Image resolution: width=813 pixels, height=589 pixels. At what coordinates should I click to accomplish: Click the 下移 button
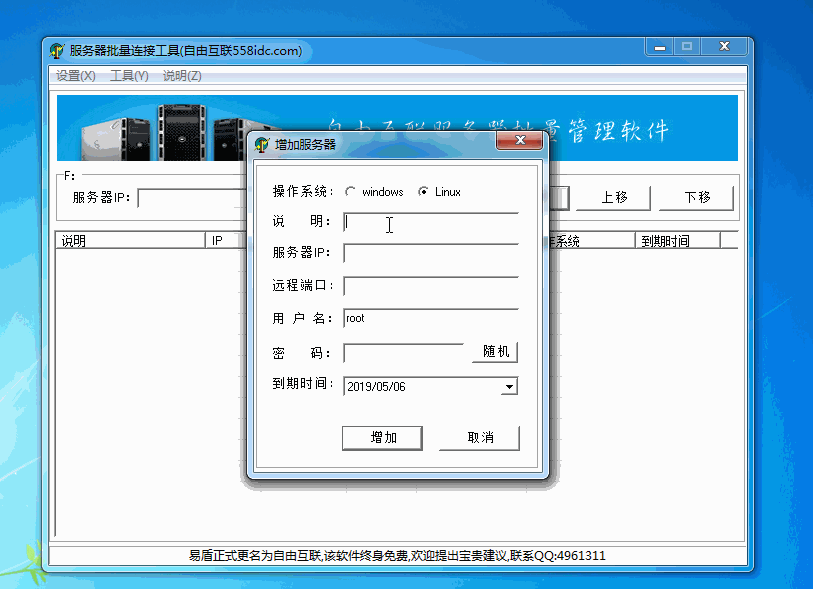point(696,197)
